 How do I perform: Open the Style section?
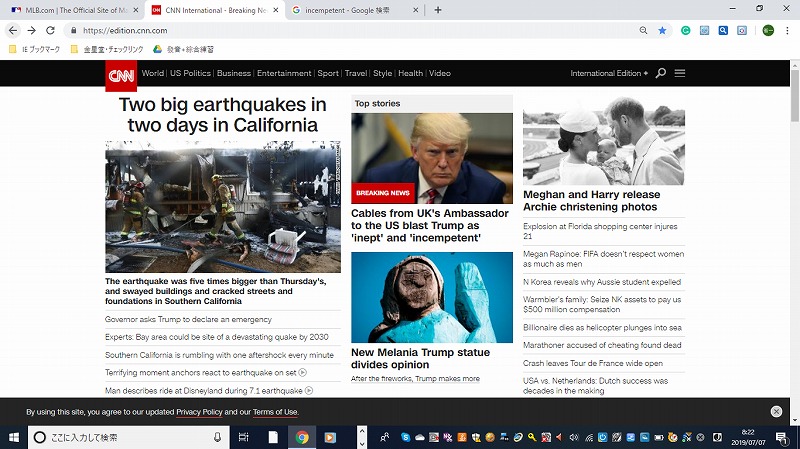tap(383, 73)
